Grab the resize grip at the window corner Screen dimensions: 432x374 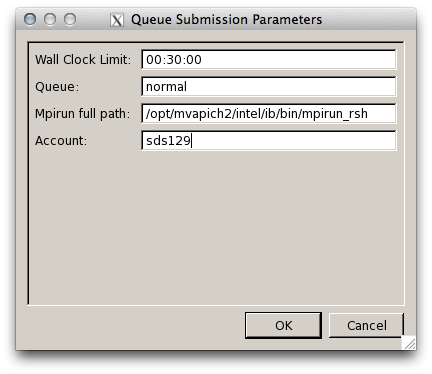410,344
